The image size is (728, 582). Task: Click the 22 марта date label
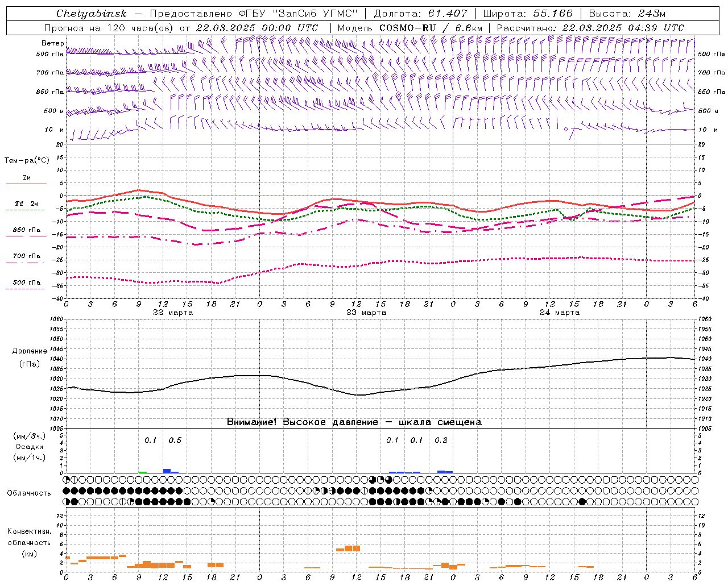[x=173, y=313]
